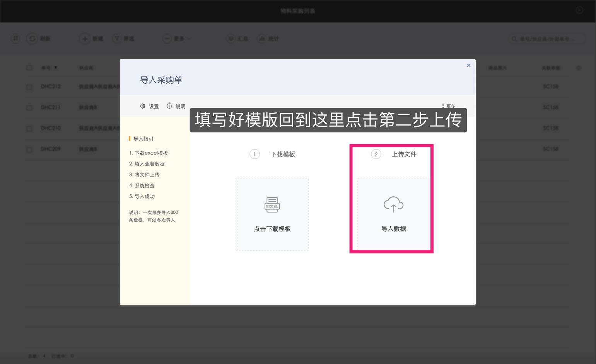Select the 刷新 refresh icon
Viewport: 596px width, 364px height.
pyautogui.click(x=32, y=39)
